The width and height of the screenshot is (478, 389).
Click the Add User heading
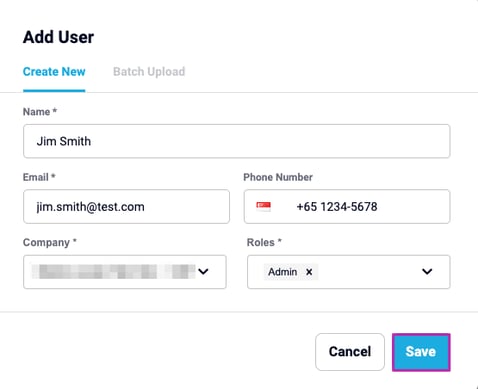point(58,37)
